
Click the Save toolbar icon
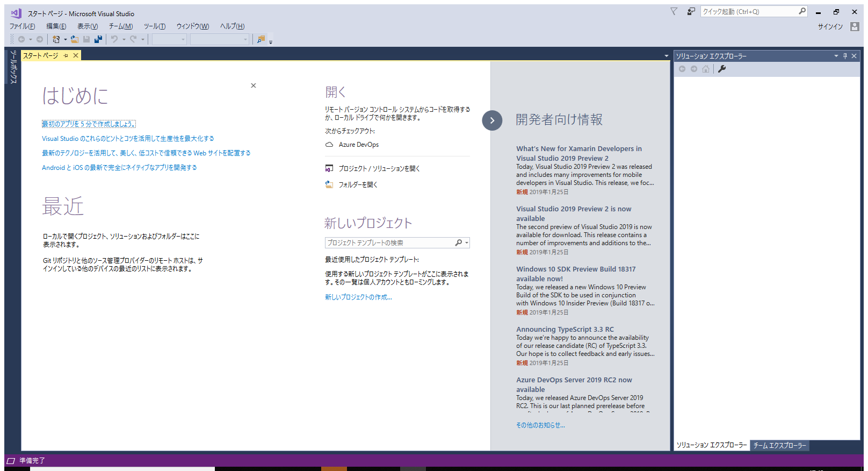tap(86, 39)
